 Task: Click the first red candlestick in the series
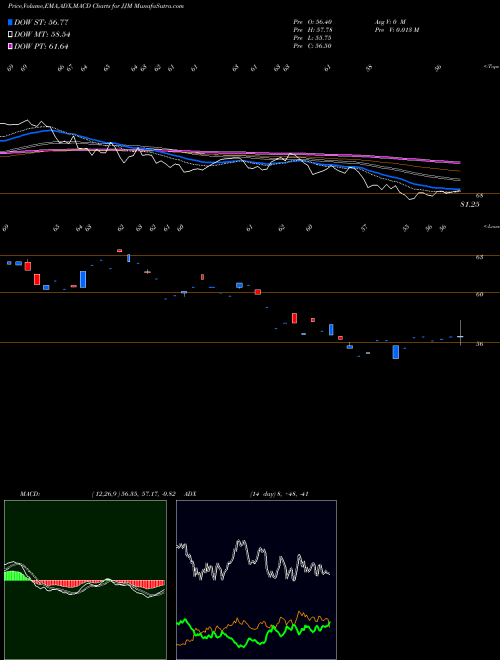click(x=28, y=266)
